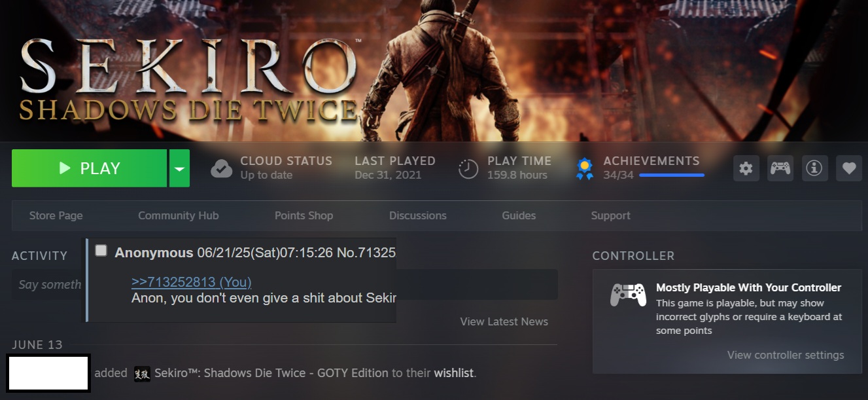Image resolution: width=868 pixels, height=400 pixels.
Task: Click the controller icon in Controller panel
Action: tap(628, 295)
